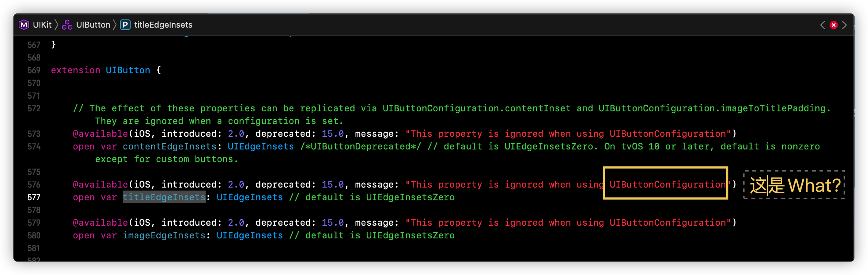
Task: Click the UIButton class icon in breadcrumb
Action: click(x=67, y=25)
